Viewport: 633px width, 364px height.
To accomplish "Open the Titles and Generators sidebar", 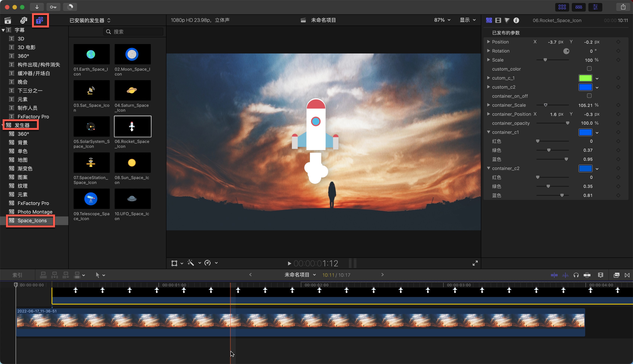I will (40, 20).
